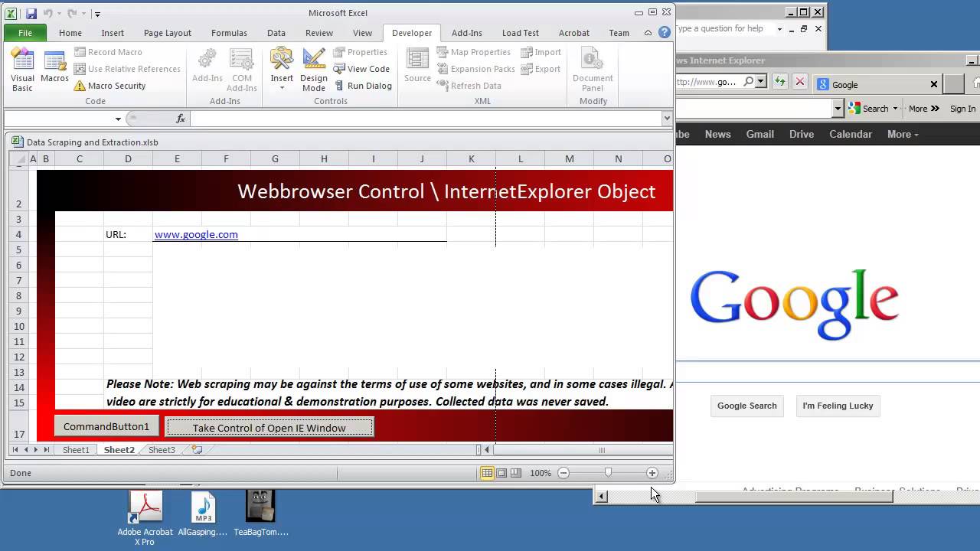The image size is (980, 551).
Task: Expand the Name Box dropdown
Action: coord(118,119)
